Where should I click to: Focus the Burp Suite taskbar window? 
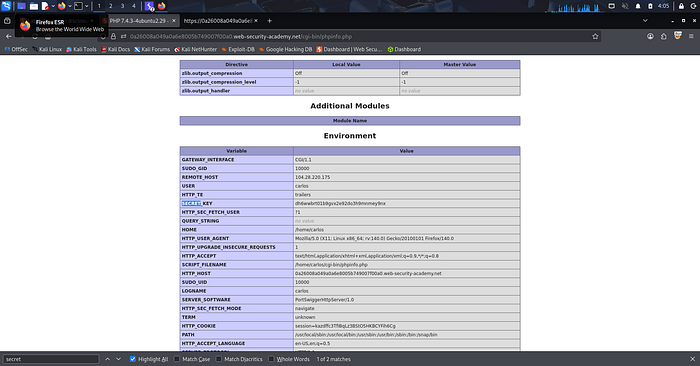pyautogui.click(x=150, y=6)
